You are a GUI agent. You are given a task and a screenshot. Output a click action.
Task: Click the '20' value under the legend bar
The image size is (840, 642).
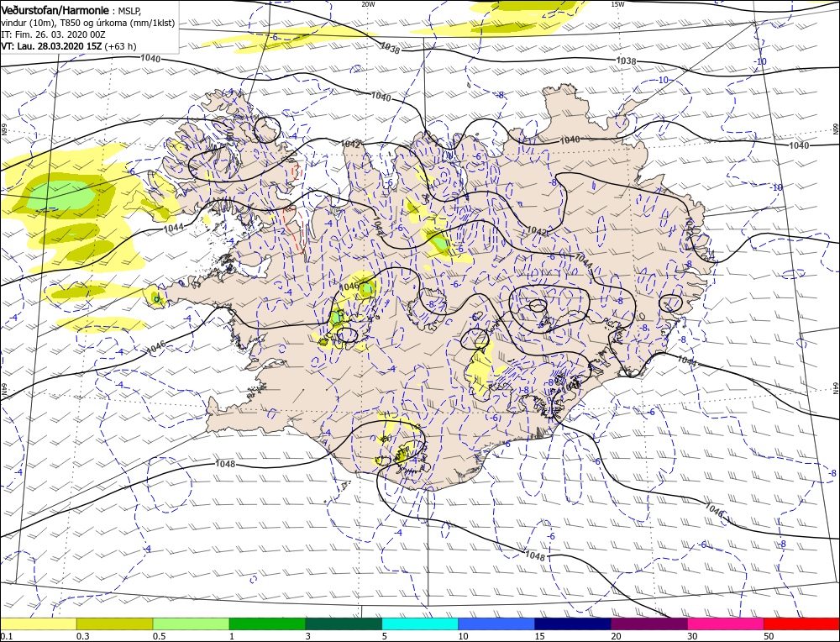coord(616,636)
